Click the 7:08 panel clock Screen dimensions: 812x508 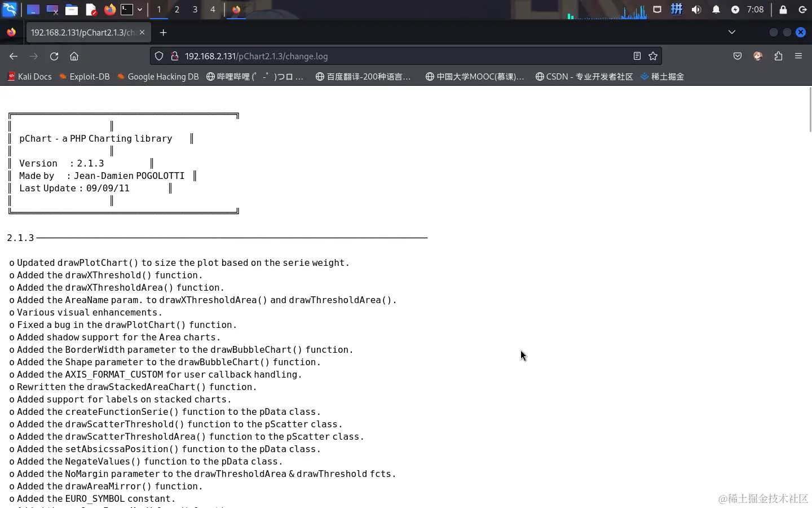tap(755, 10)
